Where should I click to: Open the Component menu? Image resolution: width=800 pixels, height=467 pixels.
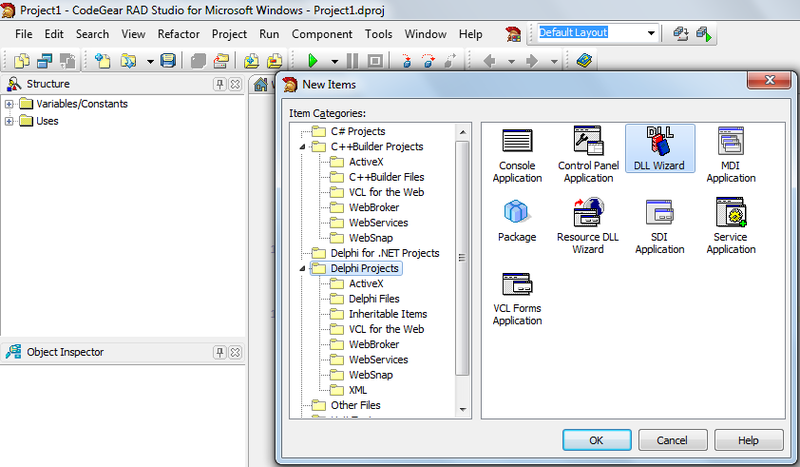tap(321, 34)
